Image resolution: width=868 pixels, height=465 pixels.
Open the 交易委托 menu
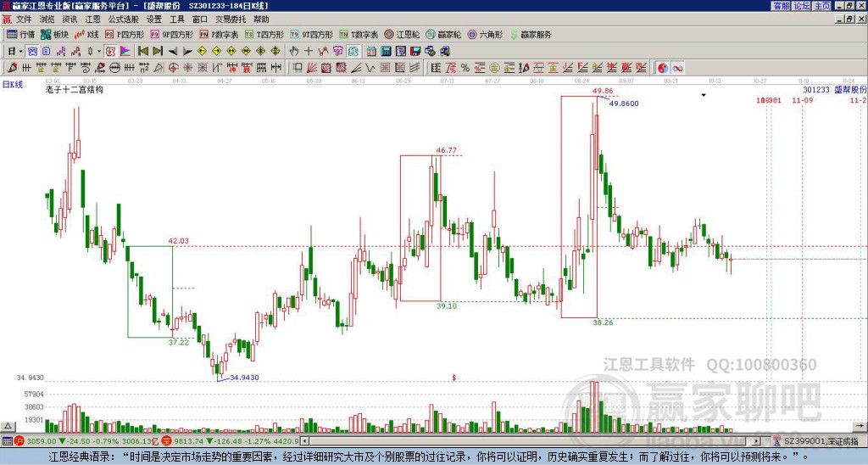point(231,20)
